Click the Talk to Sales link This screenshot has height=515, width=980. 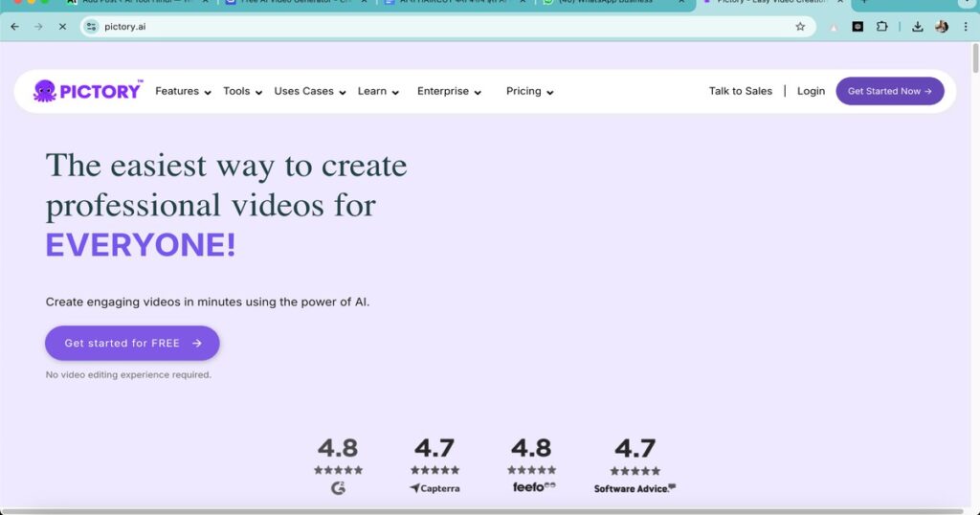pos(740,91)
